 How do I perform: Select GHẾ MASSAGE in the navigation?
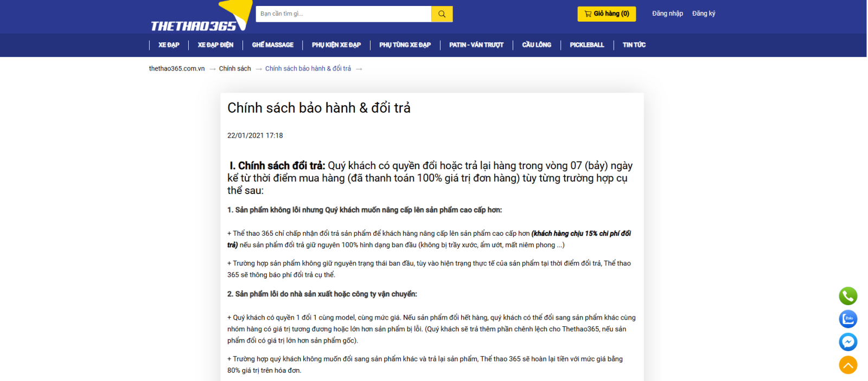point(272,45)
